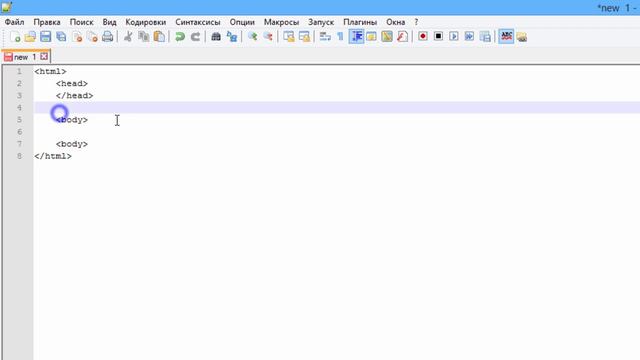Viewport: 640px width, 360px height.
Task: Toggle the highlighted indent guide button
Action: [x=356, y=37]
